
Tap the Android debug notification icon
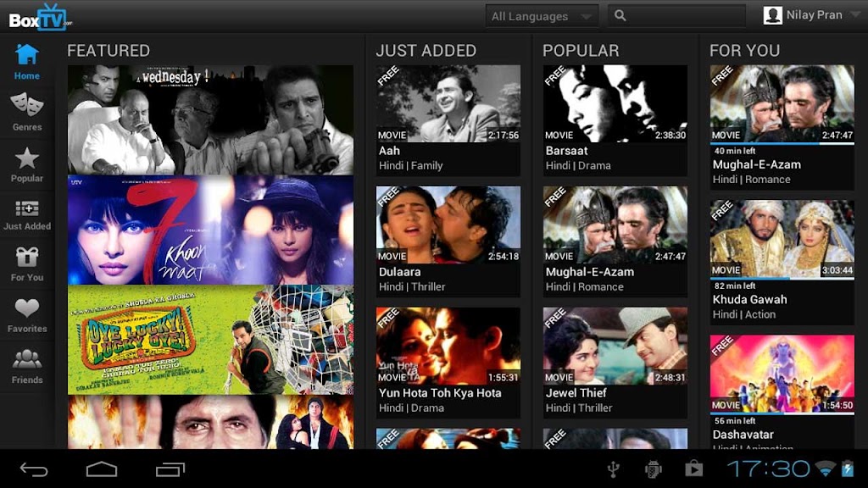pyautogui.click(x=654, y=469)
